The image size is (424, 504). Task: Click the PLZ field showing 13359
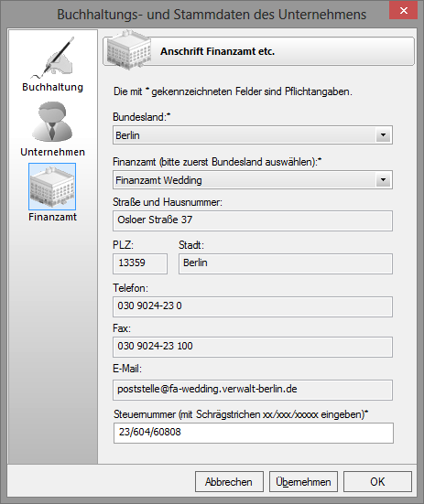click(140, 263)
